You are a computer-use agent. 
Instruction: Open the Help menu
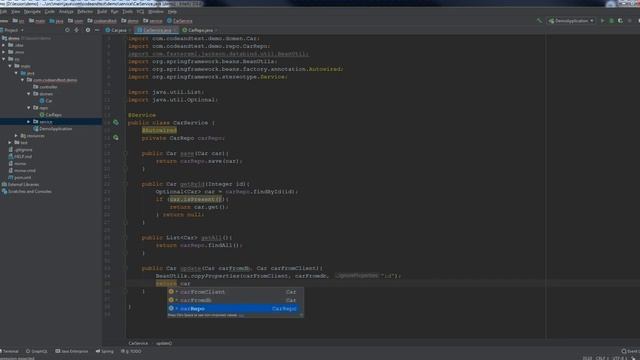coord(172,12)
